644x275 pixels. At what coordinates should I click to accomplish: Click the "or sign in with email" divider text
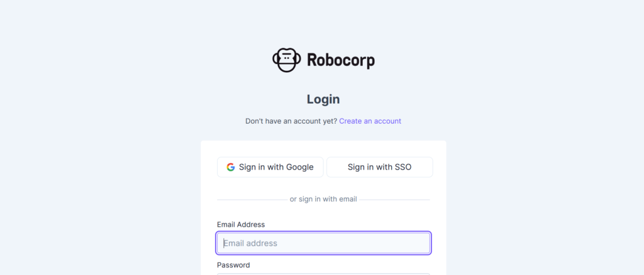pos(323,199)
